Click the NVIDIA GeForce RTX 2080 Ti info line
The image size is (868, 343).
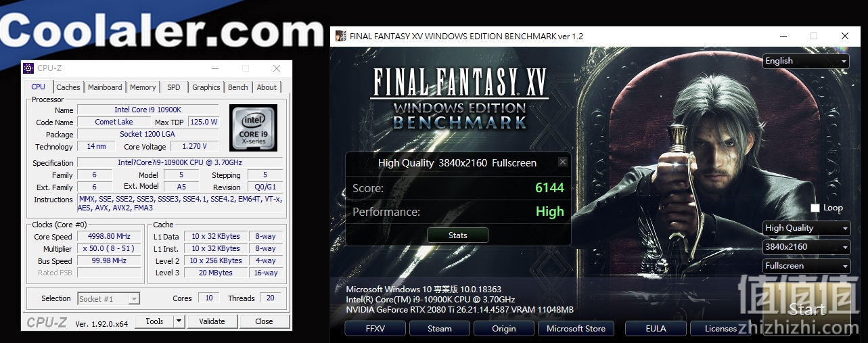(x=459, y=310)
